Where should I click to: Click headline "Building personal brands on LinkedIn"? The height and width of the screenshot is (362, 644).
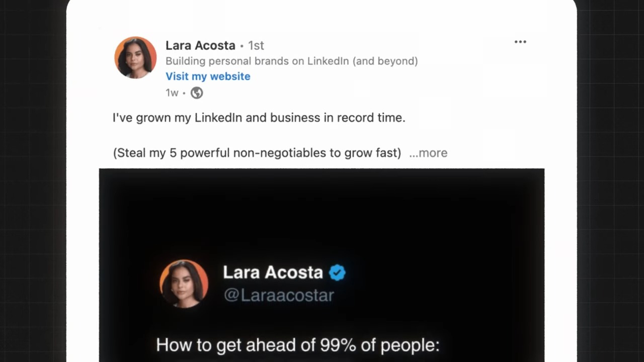tap(291, 61)
